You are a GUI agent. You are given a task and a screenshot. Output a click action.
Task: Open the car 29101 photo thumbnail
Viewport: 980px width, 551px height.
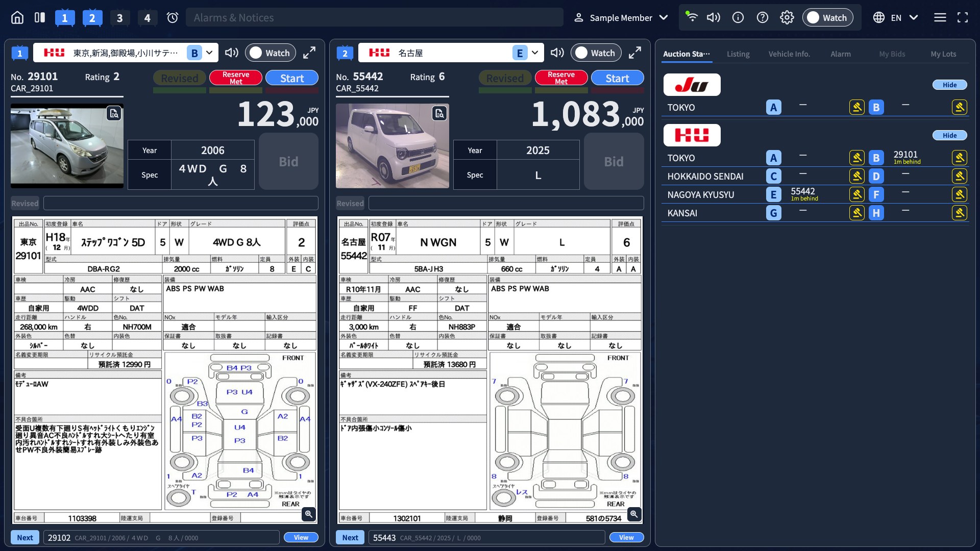pyautogui.click(x=67, y=146)
